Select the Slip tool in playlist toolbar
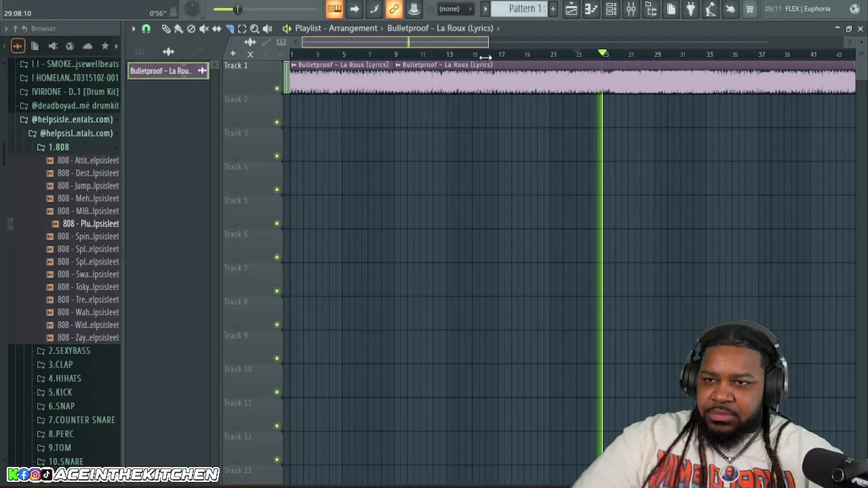 tap(216, 28)
